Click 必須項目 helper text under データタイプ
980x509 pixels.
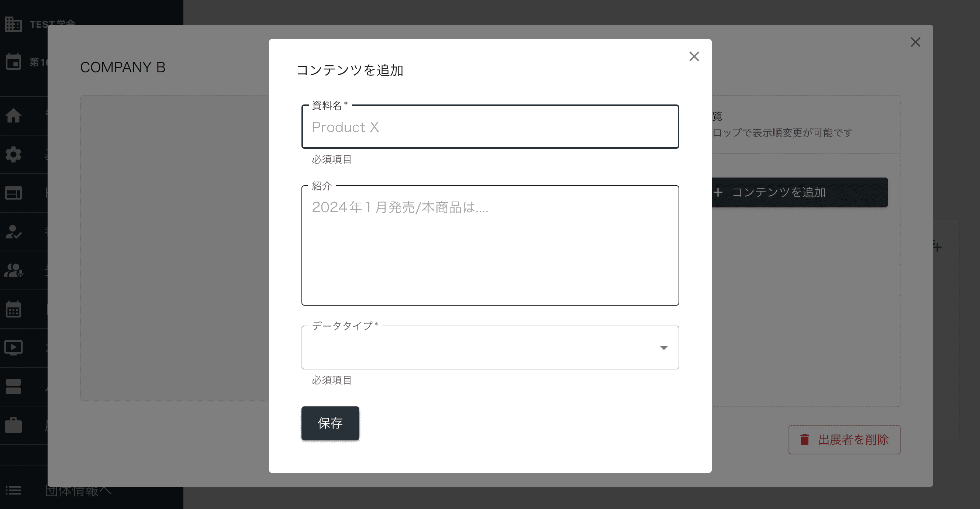331,380
